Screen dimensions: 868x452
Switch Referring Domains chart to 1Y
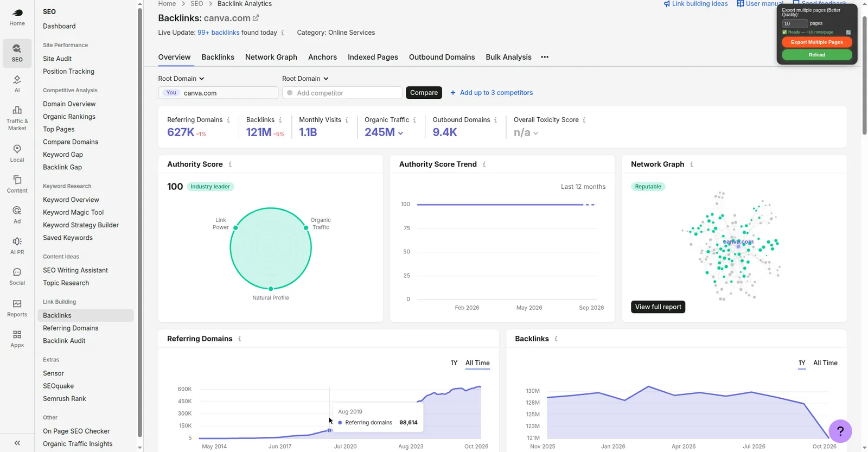click(x=454, y=363)
